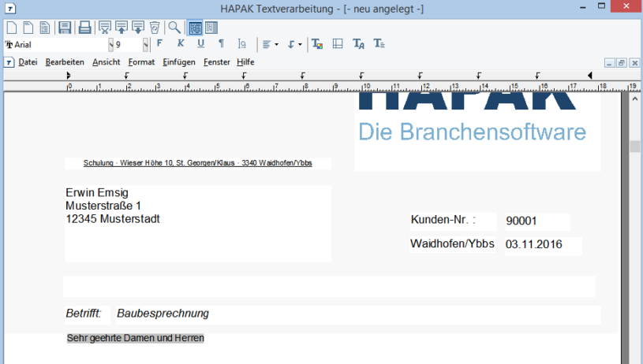Screen dimensions: 643x364
Task: Click into the font size field showing 9
Action: [129, 45]
